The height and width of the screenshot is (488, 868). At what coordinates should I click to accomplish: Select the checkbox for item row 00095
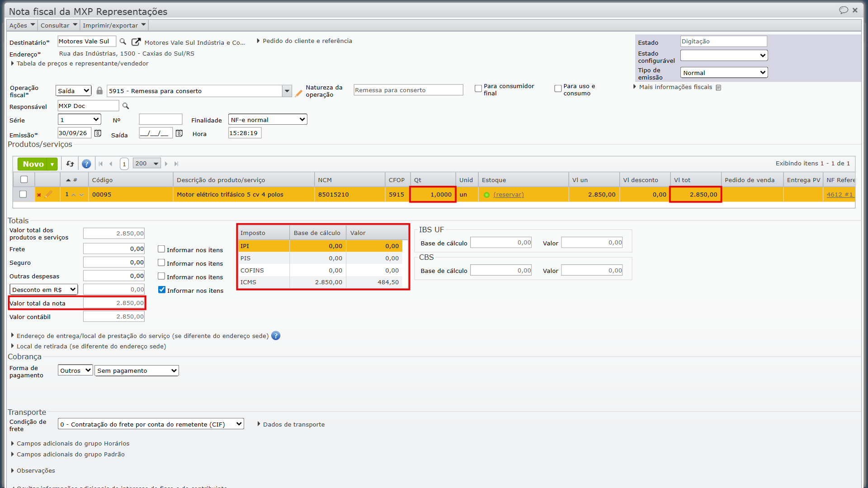pos(23,194)
